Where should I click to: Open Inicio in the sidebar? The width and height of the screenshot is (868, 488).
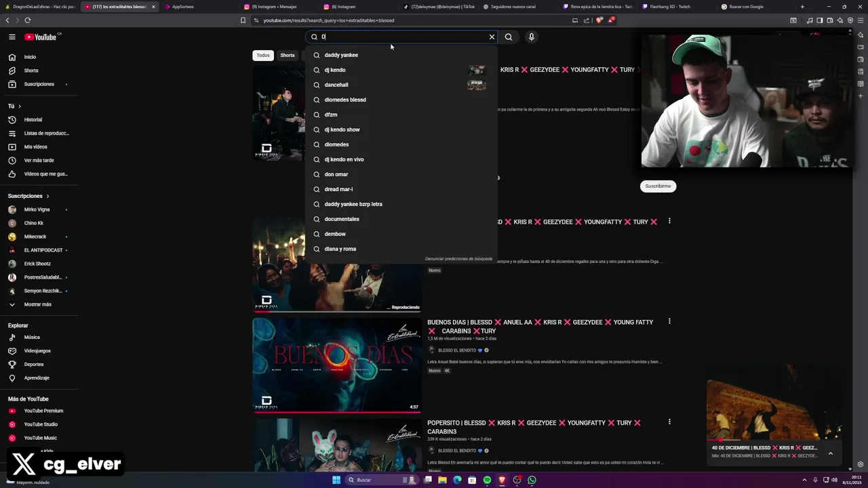[39, 57]
